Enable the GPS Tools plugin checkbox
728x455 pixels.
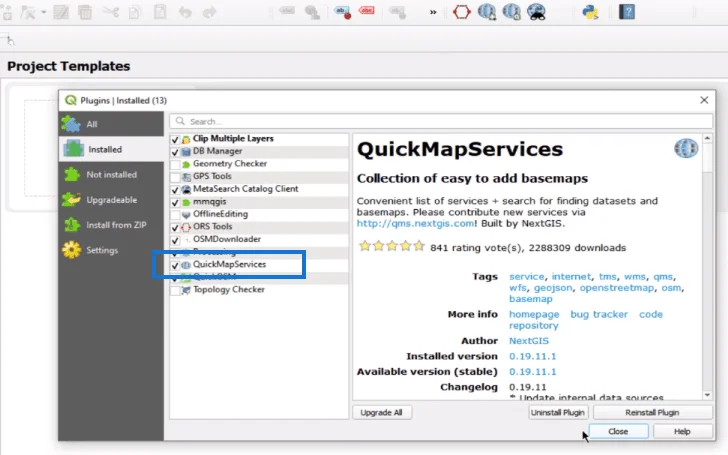(x=175, y=177)
